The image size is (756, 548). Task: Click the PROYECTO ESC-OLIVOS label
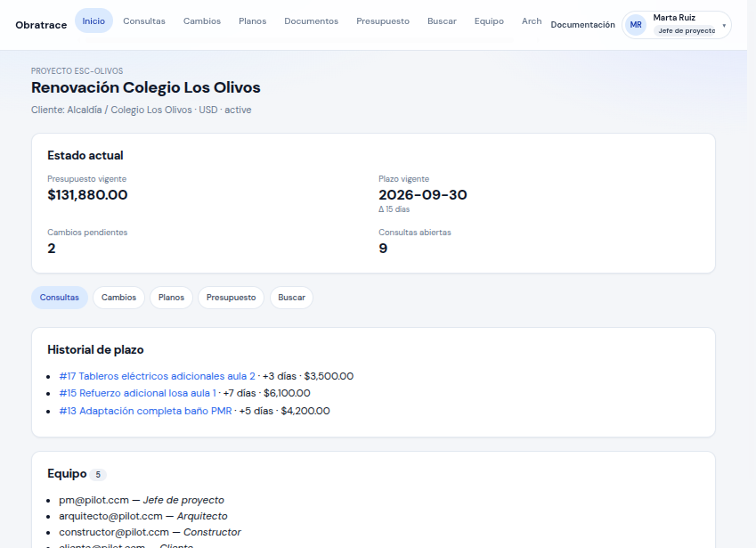coord(77,71)
